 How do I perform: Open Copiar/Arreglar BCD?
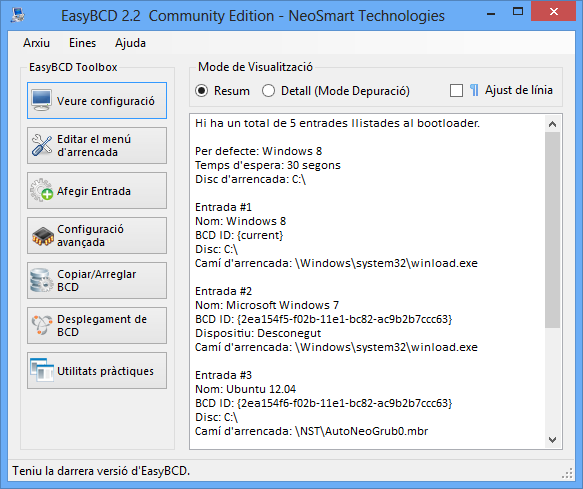[97, 281]
